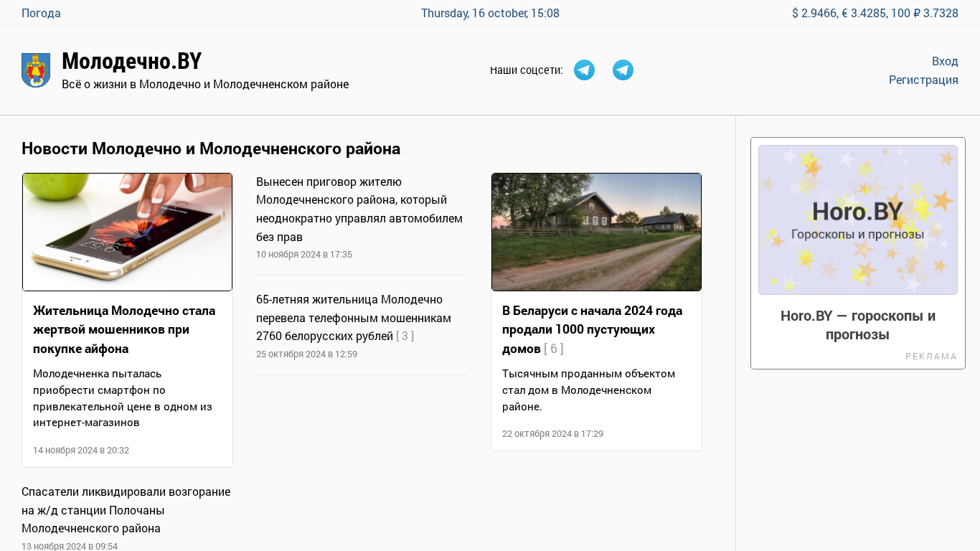Screen dimensions: 980x551
Task: Click the currency exchange rates in the top bar
Action: click(875, 13)
